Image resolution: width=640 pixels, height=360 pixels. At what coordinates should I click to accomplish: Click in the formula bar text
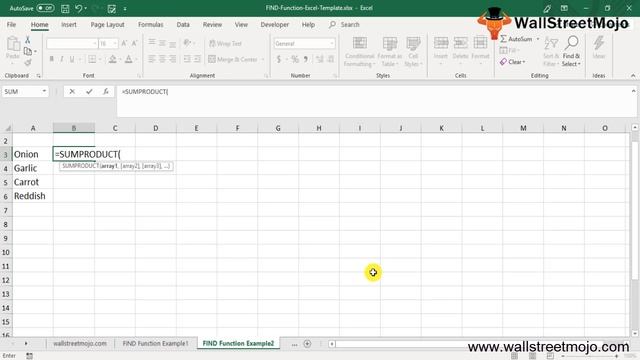145,92
